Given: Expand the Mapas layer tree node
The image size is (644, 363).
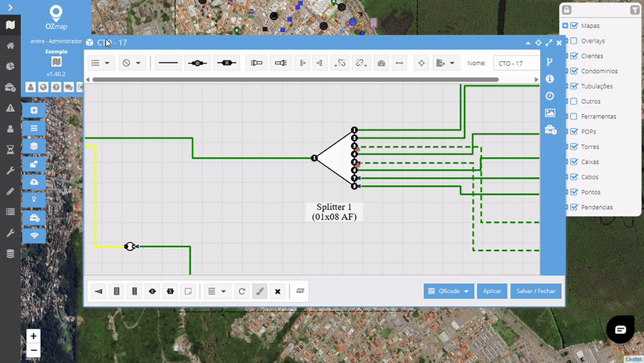Looking at the screenshot, I should point(566,26).
